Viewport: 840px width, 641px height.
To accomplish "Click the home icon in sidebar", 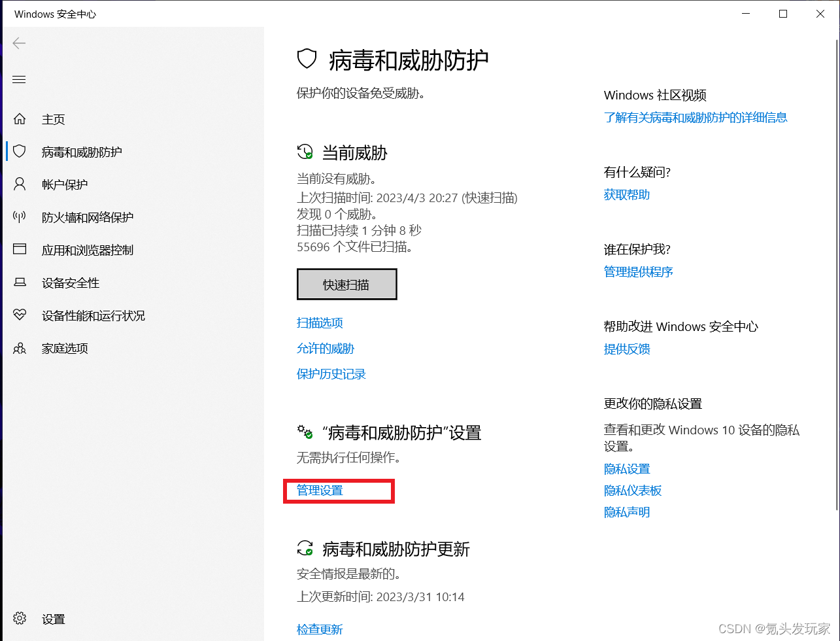I will point(20,119).
